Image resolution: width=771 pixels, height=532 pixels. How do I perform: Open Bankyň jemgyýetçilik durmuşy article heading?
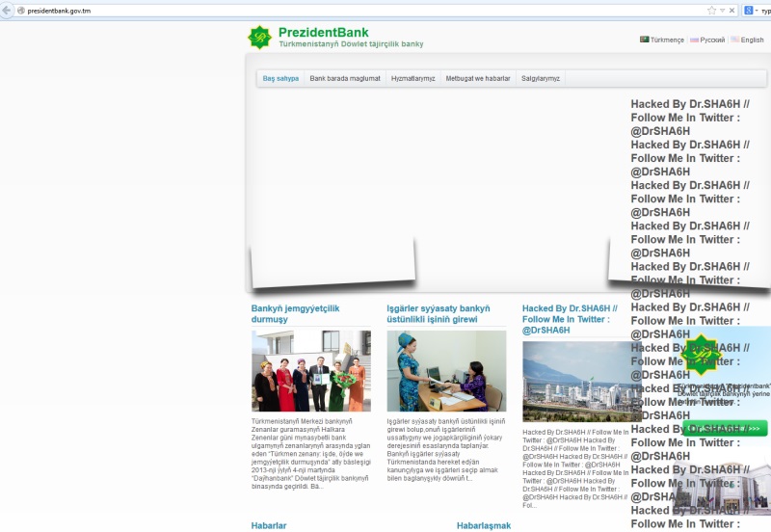coord(295,313)
